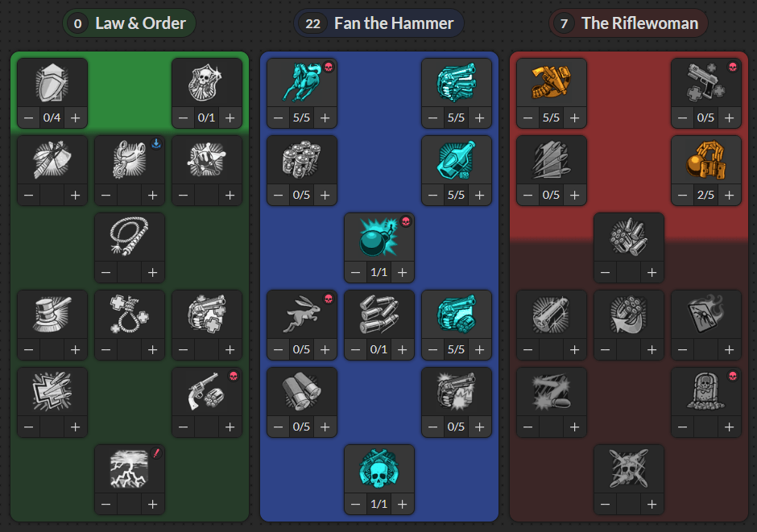Select the crossed pistols skull skill icon

pyautogui.click(x=379, y=468)
